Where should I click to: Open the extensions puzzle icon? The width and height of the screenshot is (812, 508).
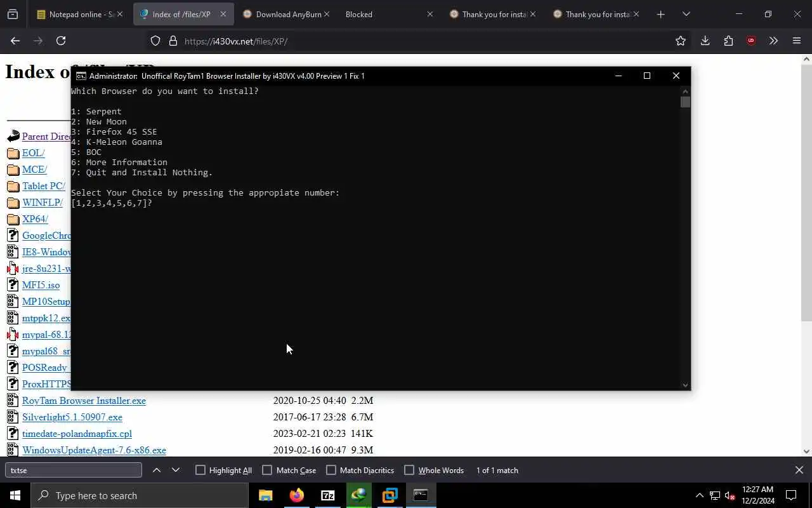(x=728, y=41)
